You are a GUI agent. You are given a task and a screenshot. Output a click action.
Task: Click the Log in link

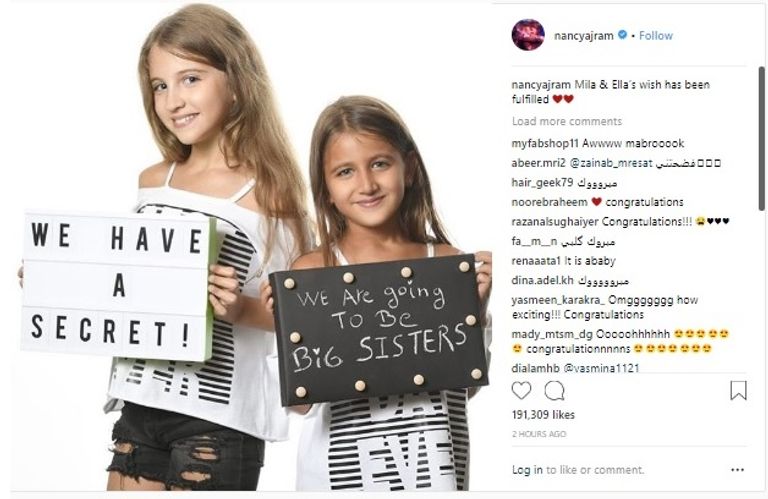coord(527,470)
